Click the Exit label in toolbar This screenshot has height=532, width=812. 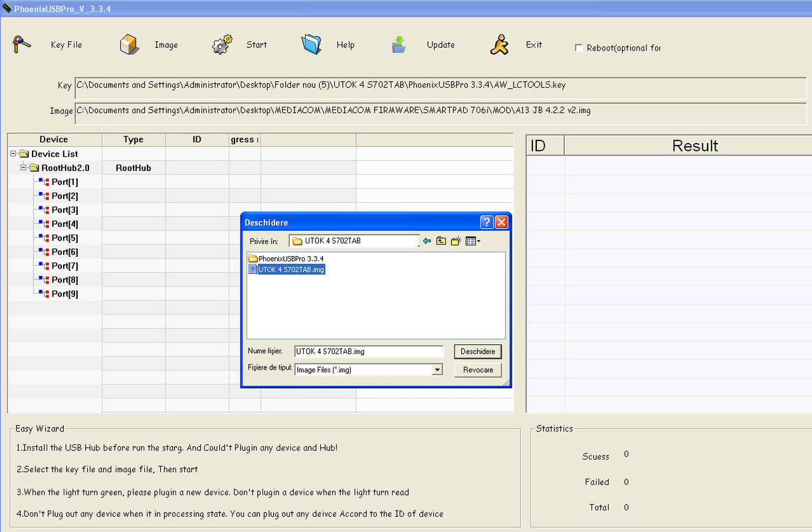(534, 45)
